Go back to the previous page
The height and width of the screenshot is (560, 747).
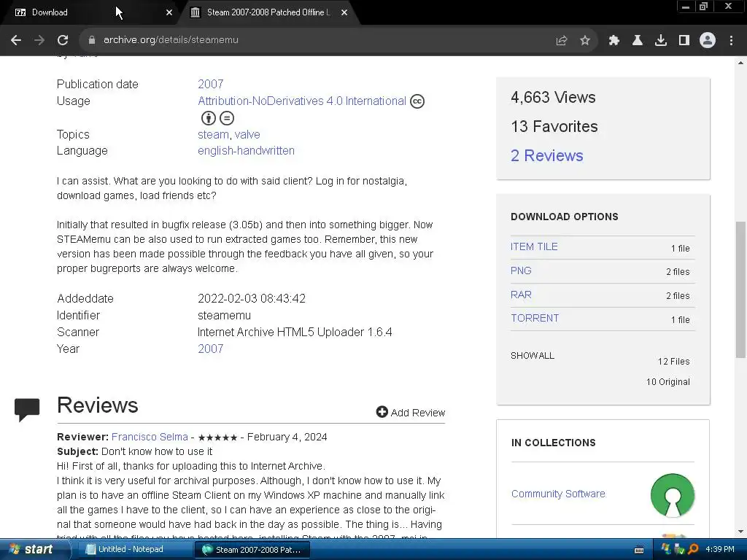(16, 40)
